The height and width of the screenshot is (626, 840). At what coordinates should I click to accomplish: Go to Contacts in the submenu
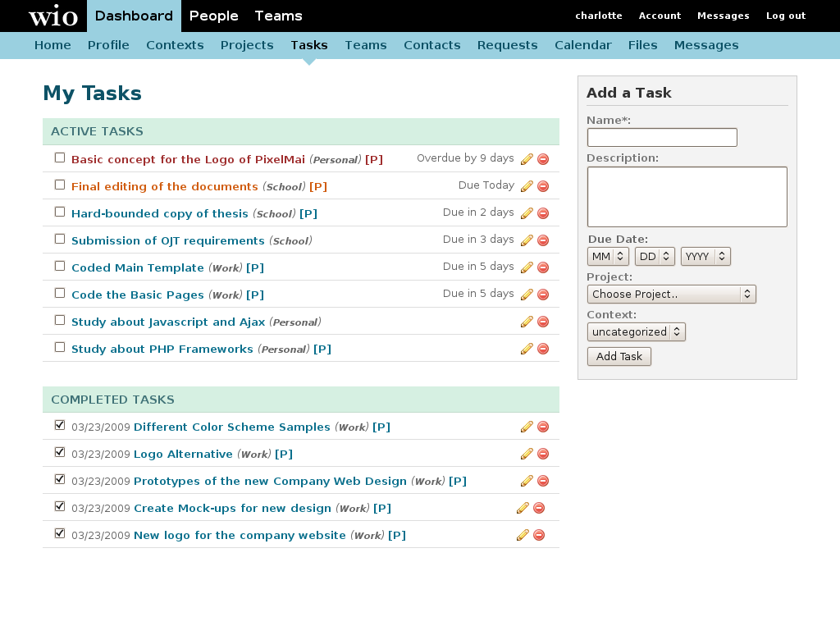431,45
